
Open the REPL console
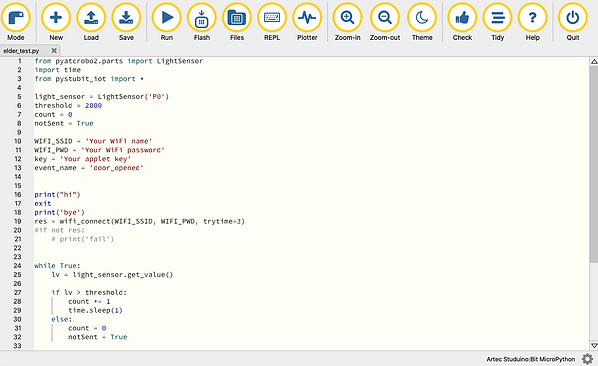point(272,22)
